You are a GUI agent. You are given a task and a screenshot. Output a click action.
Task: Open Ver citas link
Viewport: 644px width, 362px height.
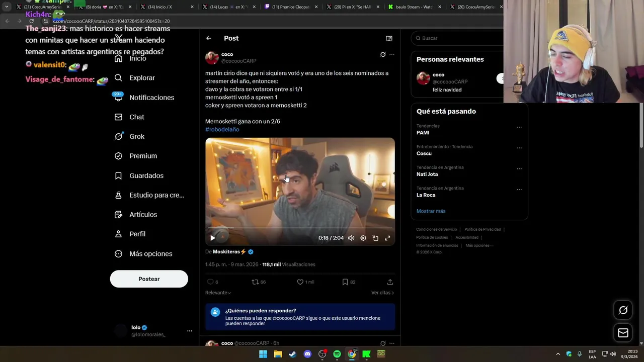pos(382,293)
